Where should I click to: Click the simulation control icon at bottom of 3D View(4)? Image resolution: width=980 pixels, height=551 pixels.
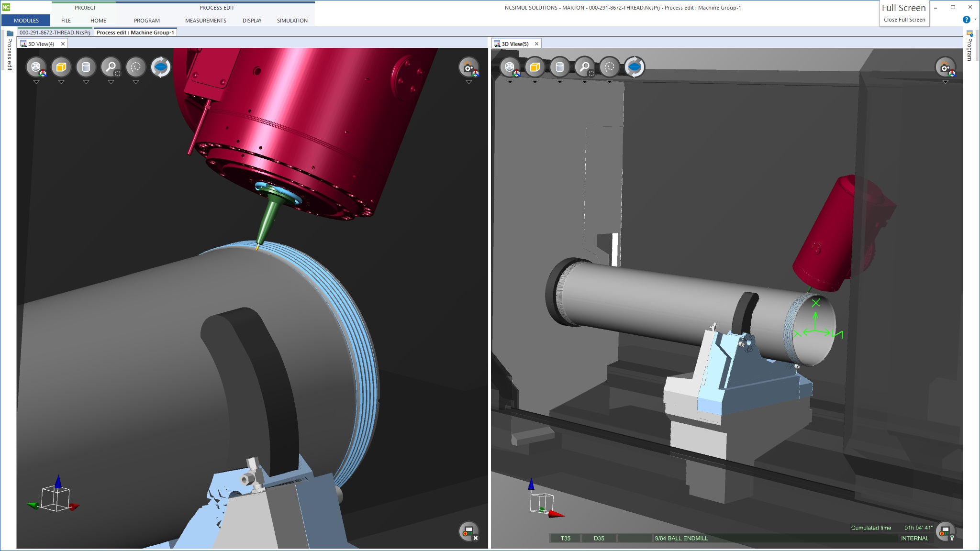(x=468, y=531)
